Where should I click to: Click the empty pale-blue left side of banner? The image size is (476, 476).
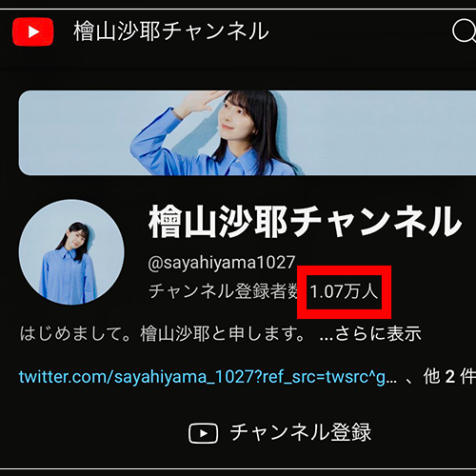74,132
